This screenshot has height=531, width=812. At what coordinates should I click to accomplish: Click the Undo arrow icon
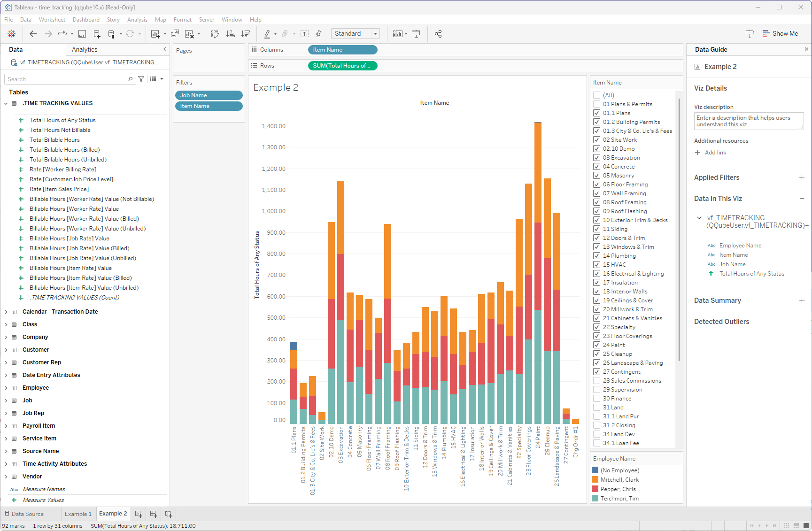click(x=33, y=33)
